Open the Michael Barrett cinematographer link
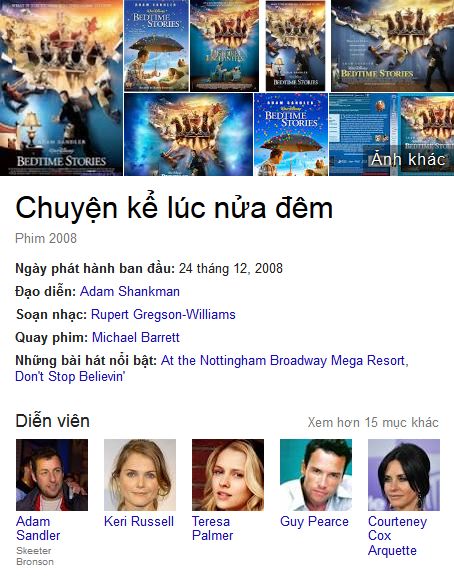 [x=136, y=337]
